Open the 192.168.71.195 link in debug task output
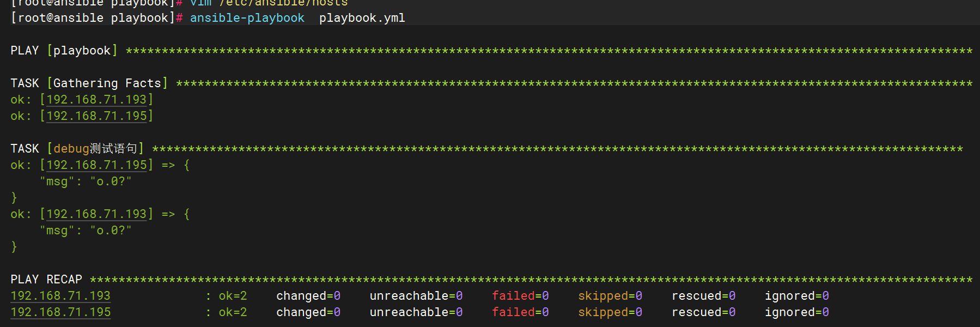980x327 pixels. [x=96, y=165]
